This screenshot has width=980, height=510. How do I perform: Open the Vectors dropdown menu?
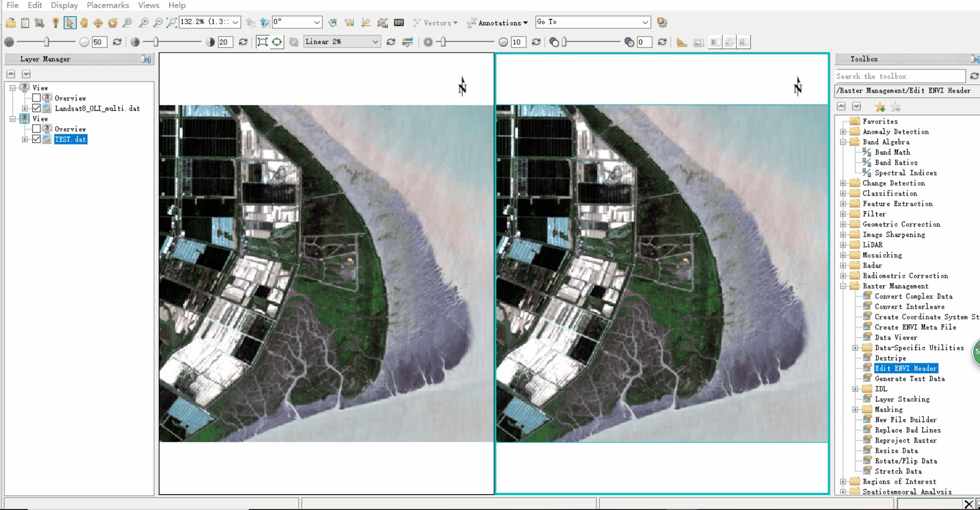[435, 23]
